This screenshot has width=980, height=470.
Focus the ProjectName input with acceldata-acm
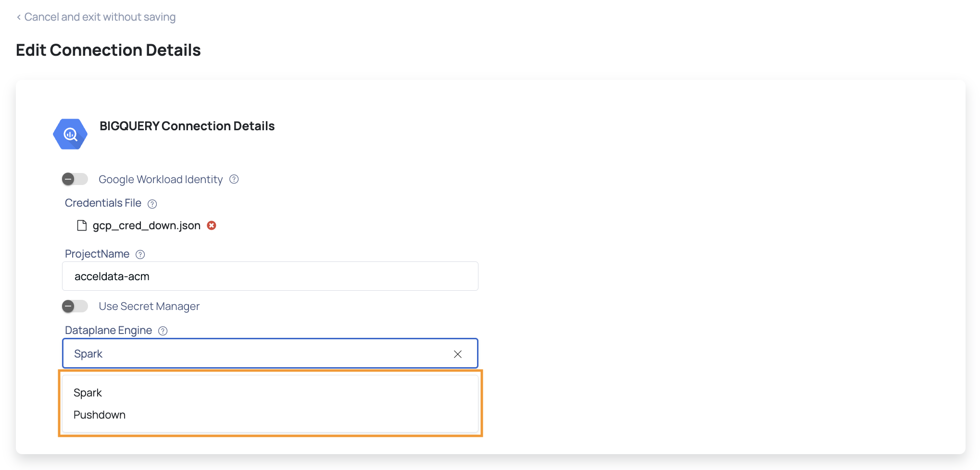(270, 276)
